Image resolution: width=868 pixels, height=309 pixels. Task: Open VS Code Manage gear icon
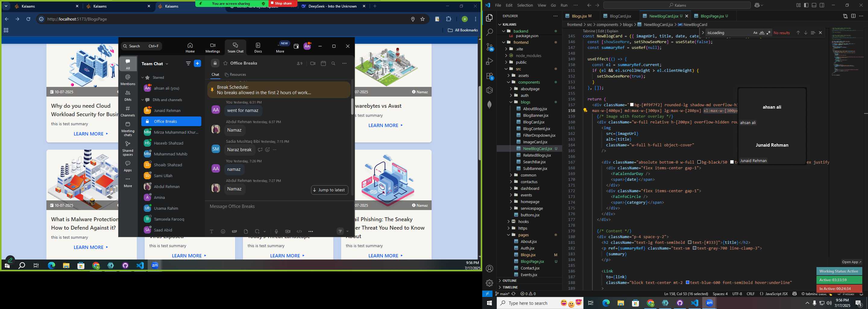489,283
